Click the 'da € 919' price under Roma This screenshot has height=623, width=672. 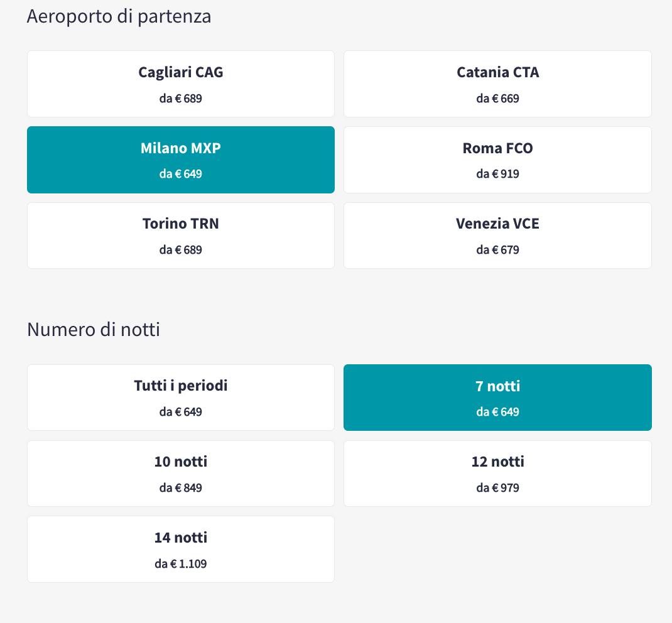click(x=497, y=174)
